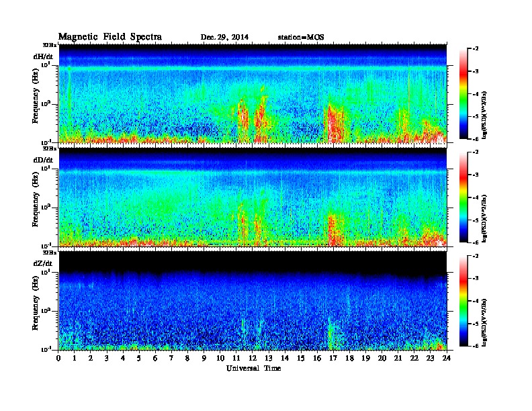Select the 'dZ/dt' panel label
This screenshot has height=411, width=532.
43,263
